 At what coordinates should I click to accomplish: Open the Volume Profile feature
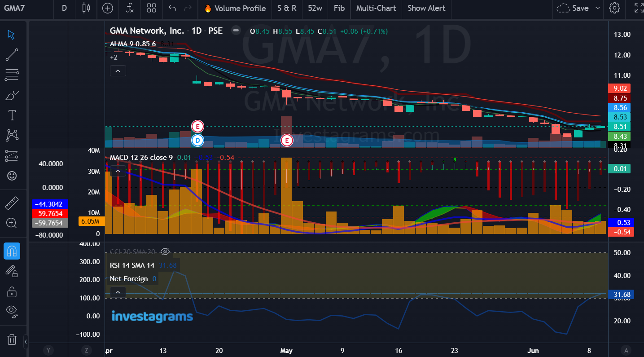click(235, 8)
